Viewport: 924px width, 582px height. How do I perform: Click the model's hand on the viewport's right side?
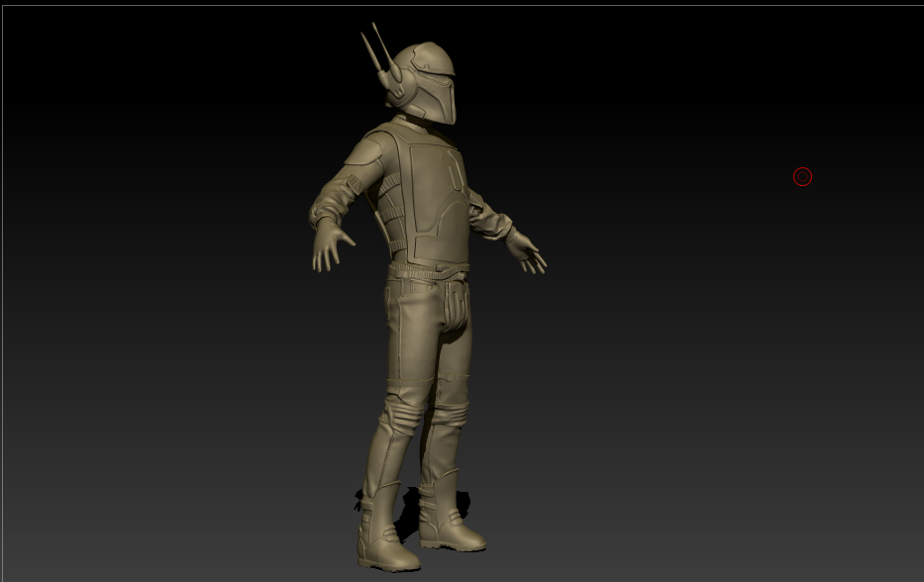click(528, 252)
